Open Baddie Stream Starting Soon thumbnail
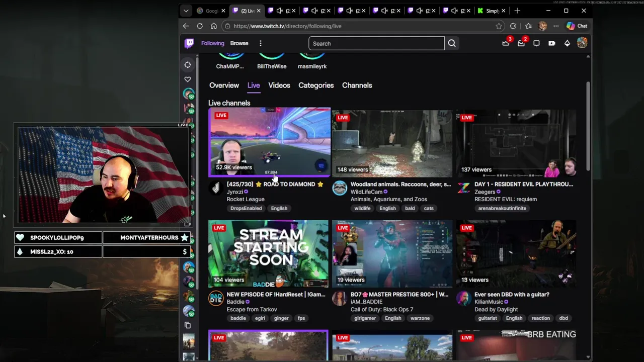This screenshot has width=644, height=362. 268,253
